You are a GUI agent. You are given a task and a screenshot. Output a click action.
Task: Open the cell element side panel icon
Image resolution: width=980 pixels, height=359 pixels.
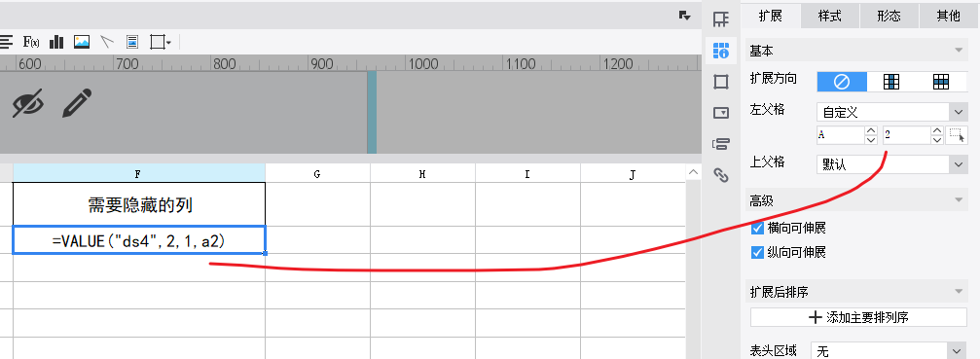pyautogui.click(x=721, y=19)
